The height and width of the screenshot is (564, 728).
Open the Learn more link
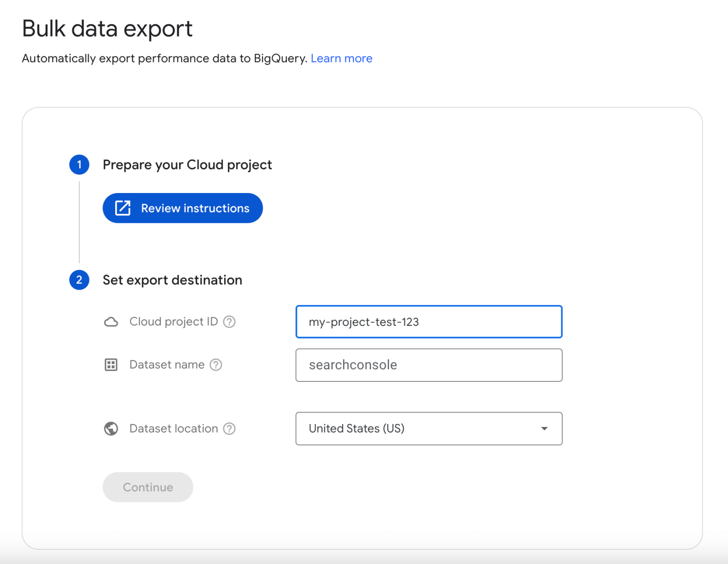(x=341, y=58)
